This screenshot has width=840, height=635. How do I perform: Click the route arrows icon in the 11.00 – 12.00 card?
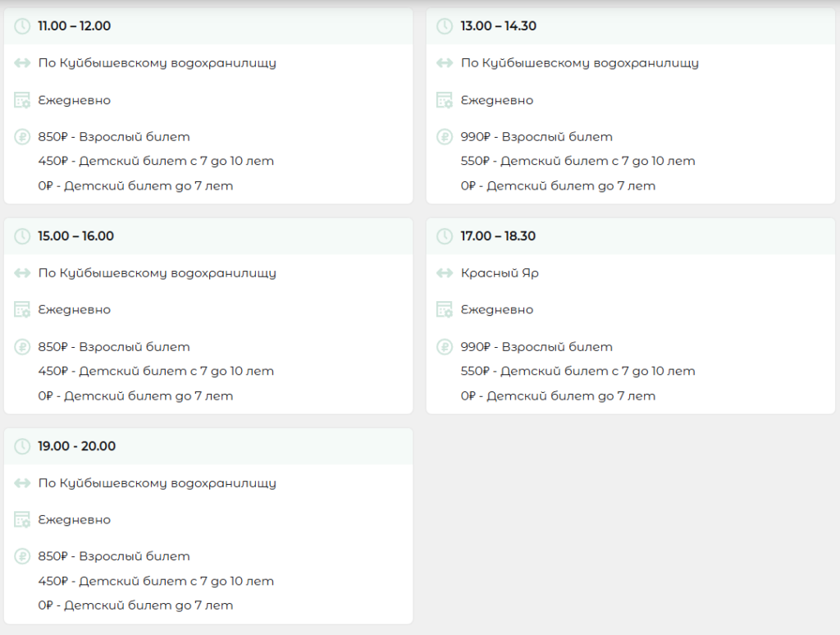(22, 63)
